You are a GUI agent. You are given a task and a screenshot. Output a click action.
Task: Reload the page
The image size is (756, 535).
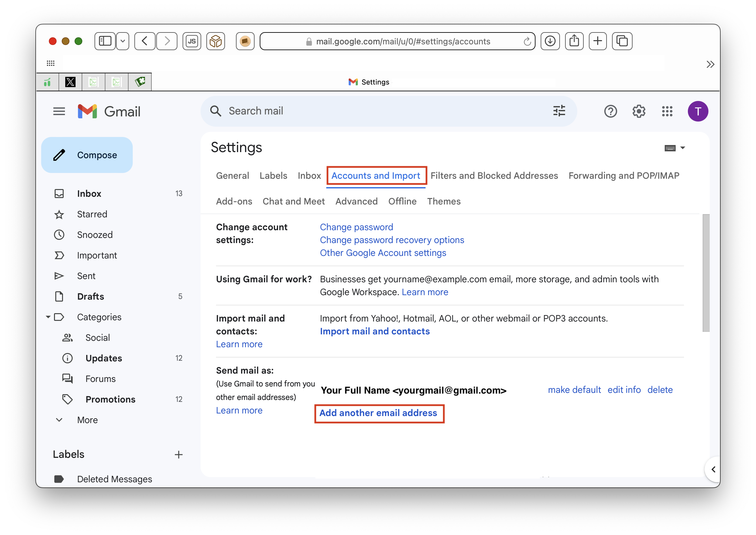(527, 41)
